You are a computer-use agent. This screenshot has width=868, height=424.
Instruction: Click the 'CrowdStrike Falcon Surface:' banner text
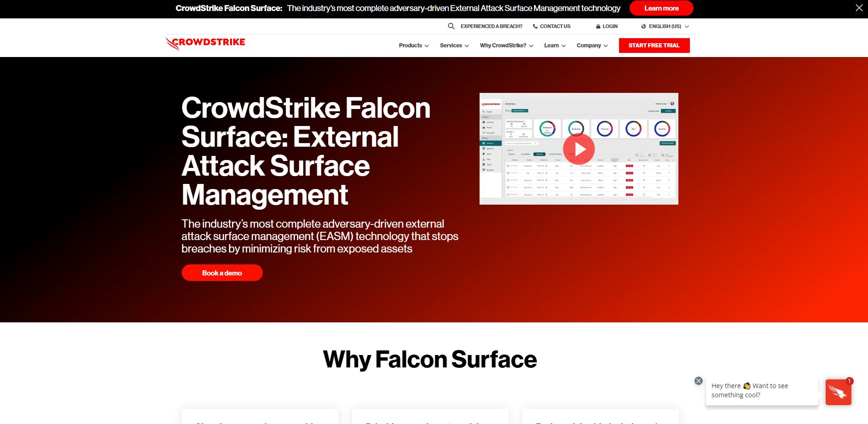coord(229,8)
